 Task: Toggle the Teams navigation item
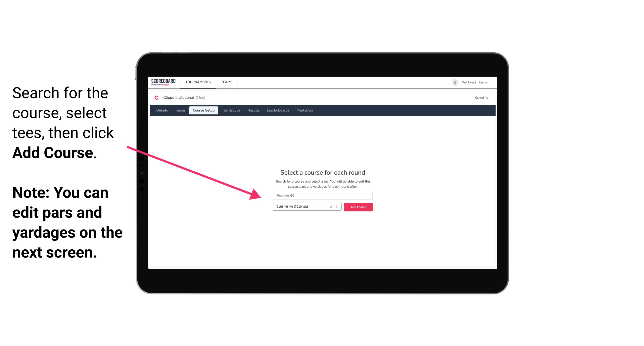pyautogui.click(x=226, y=82)
